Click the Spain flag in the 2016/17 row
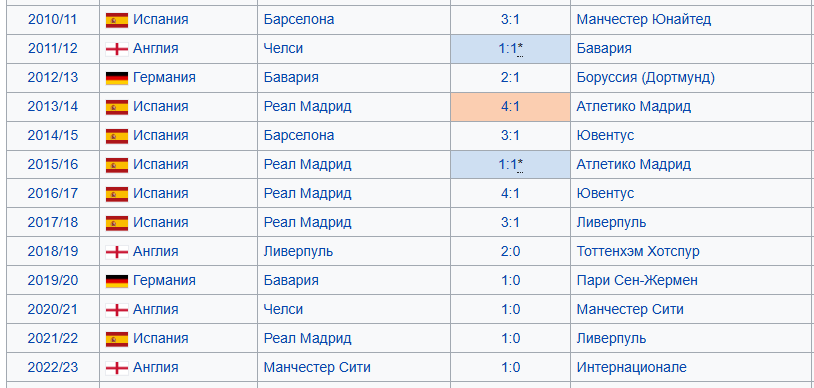Screen dimensions: 814x388 click(117, 194)
